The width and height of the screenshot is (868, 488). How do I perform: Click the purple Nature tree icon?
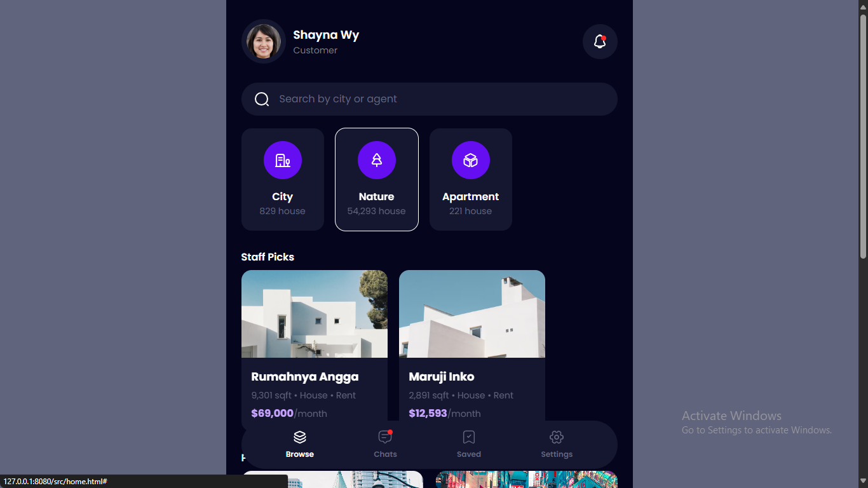tap(377, 160)
